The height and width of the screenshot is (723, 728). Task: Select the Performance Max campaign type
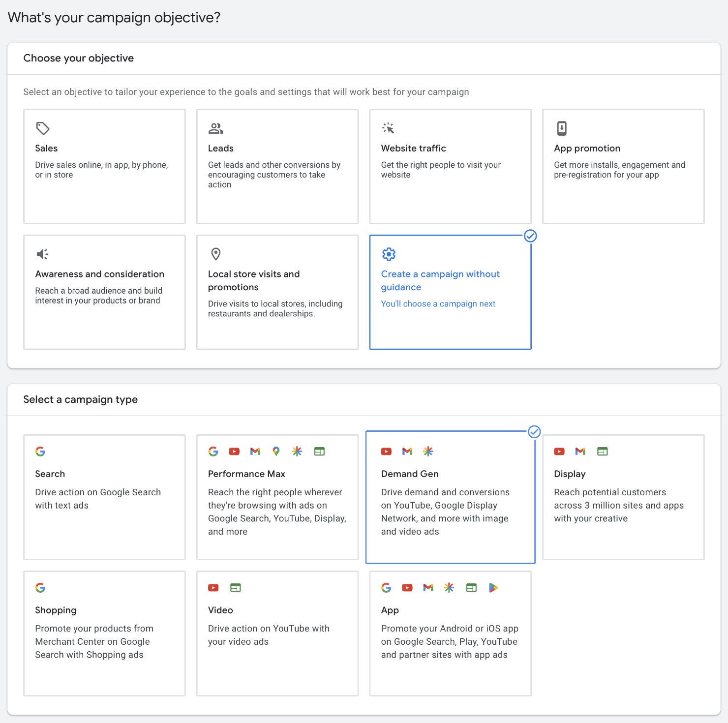277,497
